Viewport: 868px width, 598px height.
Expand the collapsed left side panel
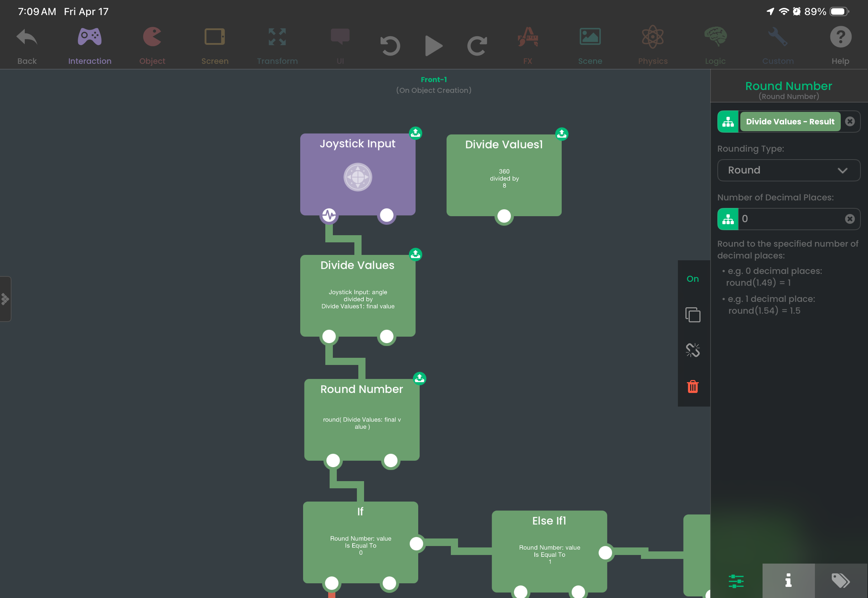tap(5, 299)
